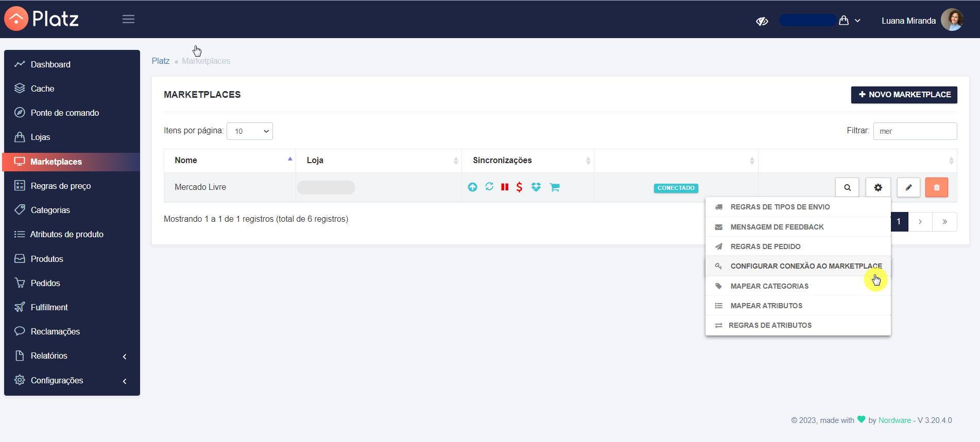Click the Fulfillment plane icon

pos(20,307)
